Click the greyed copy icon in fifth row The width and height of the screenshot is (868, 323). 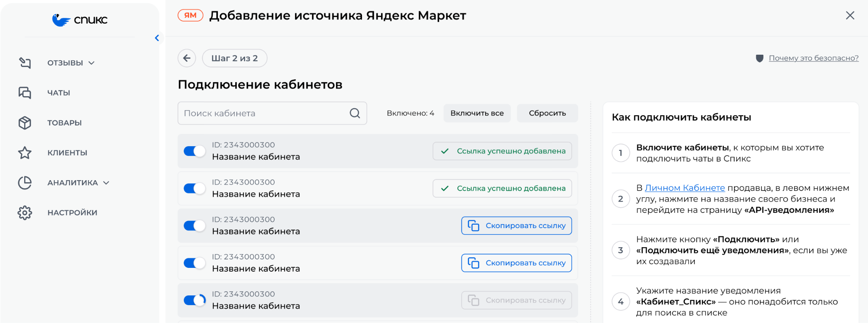(473, 300)
